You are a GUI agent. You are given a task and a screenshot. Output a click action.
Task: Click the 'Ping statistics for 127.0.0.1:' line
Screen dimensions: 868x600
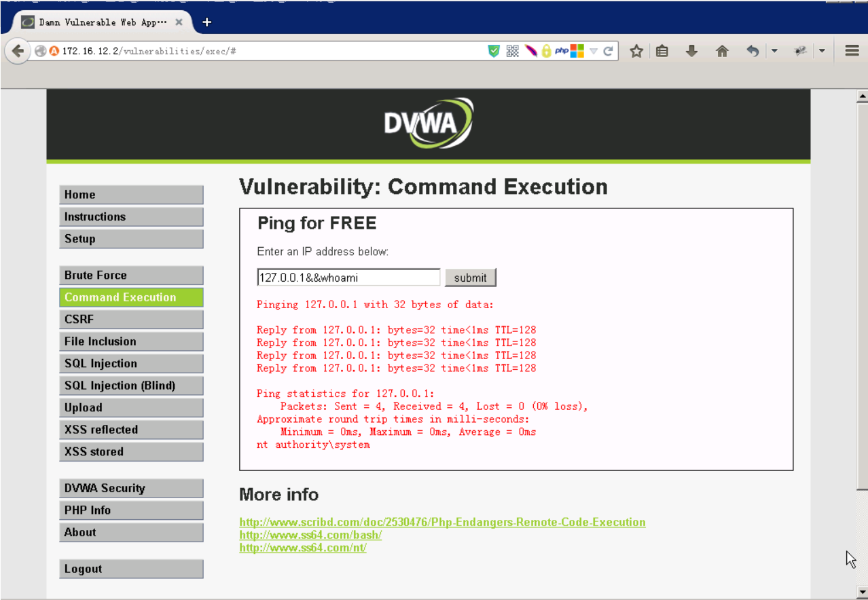(x=346, y=394)
